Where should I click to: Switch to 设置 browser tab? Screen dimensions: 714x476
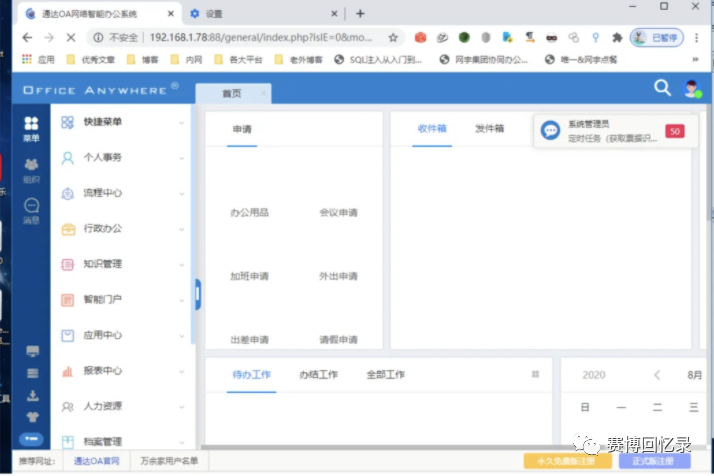coord(265,14)
